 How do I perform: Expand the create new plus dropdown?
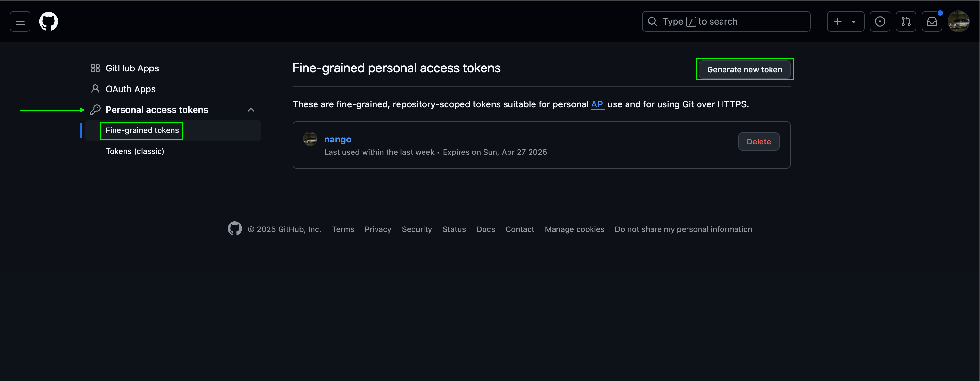[845, 21]
